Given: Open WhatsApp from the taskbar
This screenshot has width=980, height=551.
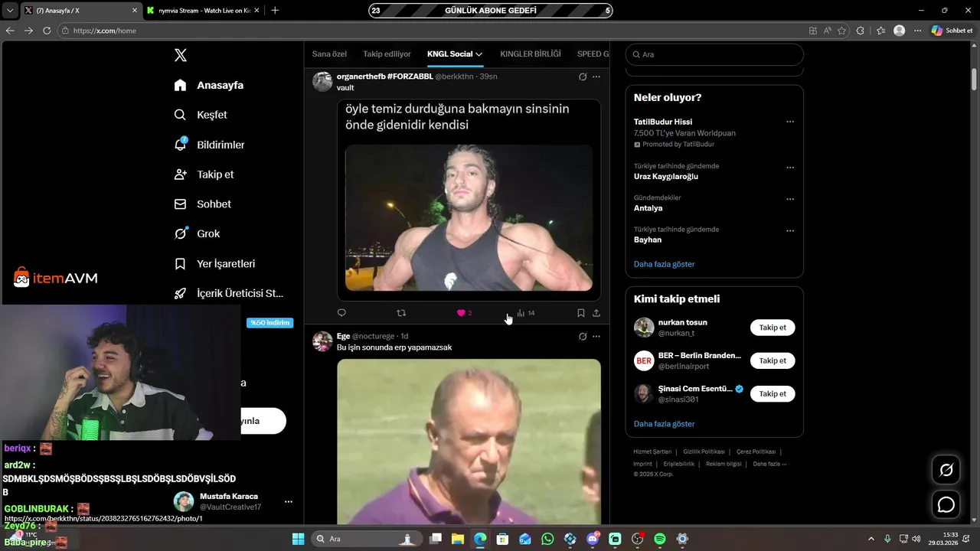Looking at the screenshot, I should pyautogui.click(x=547, y=539).
